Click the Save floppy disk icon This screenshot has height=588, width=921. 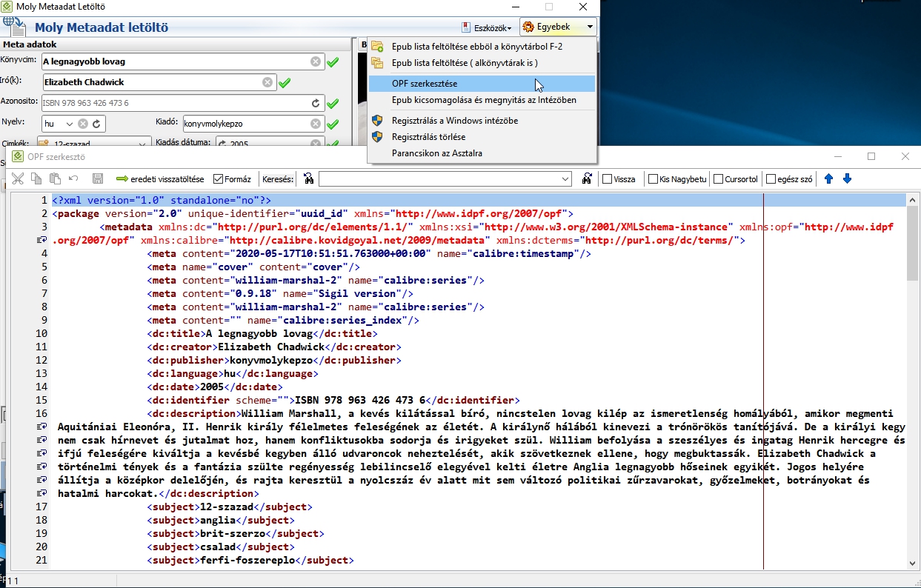(x=97, y=178)
